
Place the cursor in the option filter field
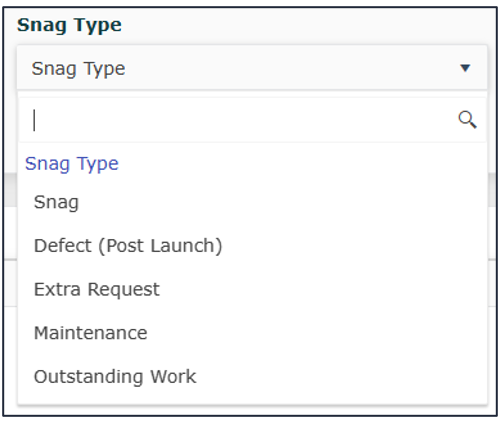252,120
